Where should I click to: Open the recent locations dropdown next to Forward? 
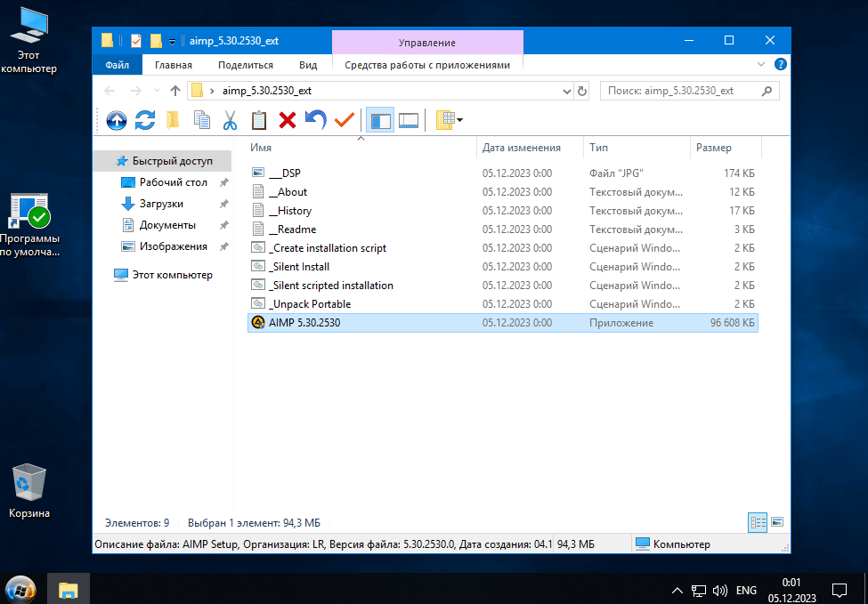click(x=157, y=91)
